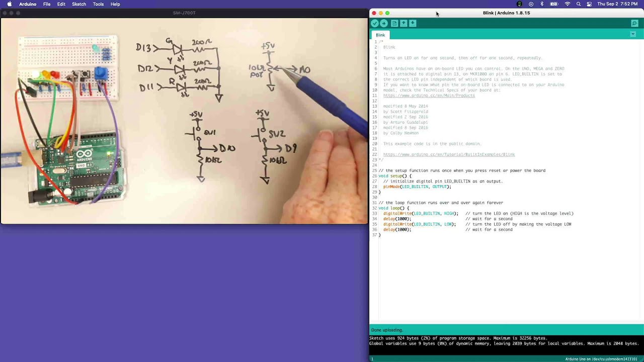Screen dimensions: 644x362
Task: Click the delay(1000) call on line 36
Action: (397, 230)
